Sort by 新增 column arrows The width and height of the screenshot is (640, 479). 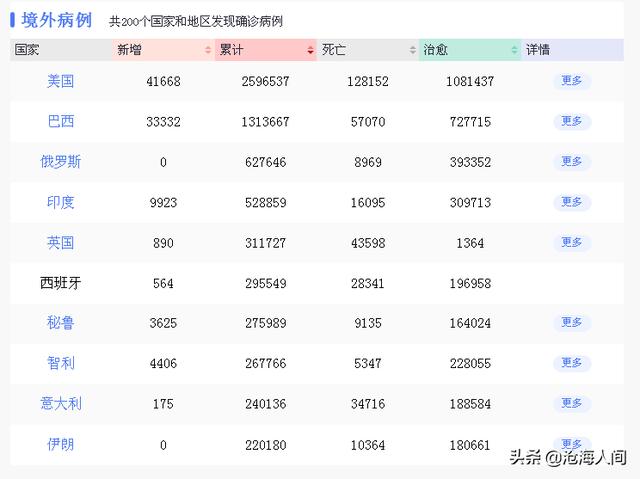coord(208,50)
